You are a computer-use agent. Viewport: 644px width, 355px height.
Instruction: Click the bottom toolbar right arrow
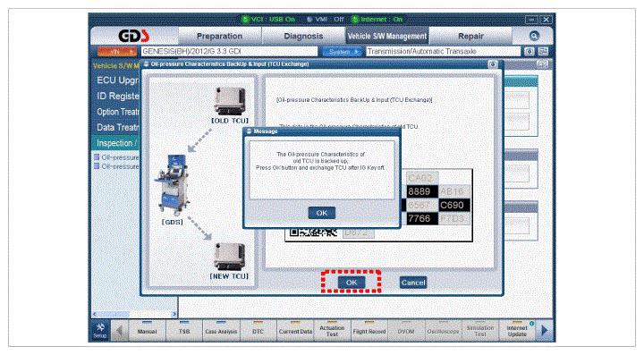[x=545, y=330]
